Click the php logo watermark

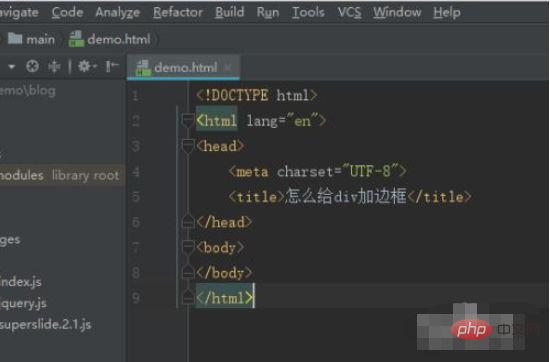point(471,329)
